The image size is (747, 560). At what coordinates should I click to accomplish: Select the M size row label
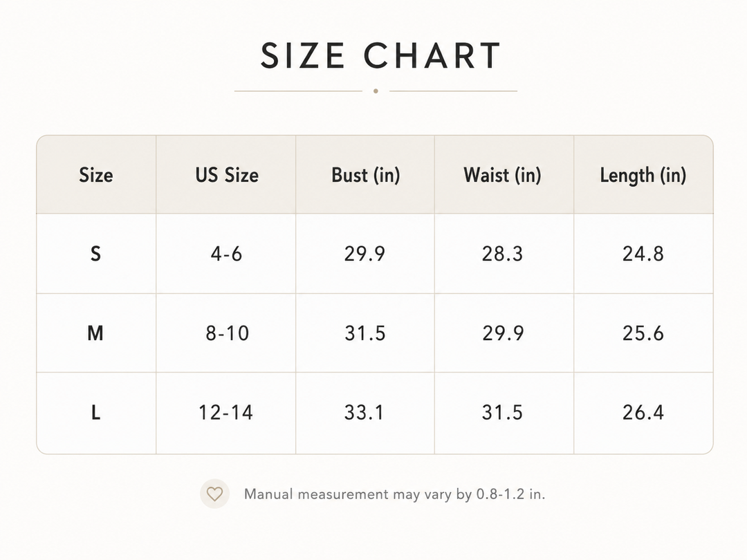[x=95, y=333]
